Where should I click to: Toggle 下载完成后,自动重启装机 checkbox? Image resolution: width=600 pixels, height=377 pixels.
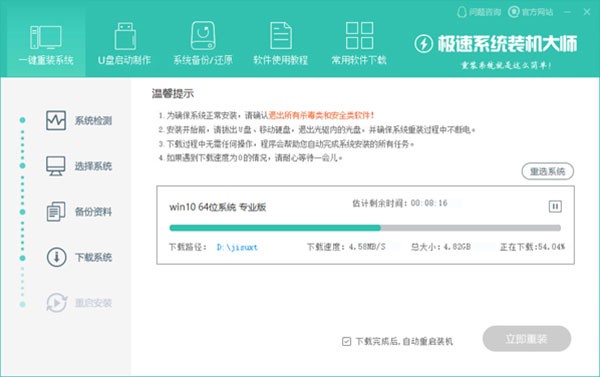click(346, 341)
